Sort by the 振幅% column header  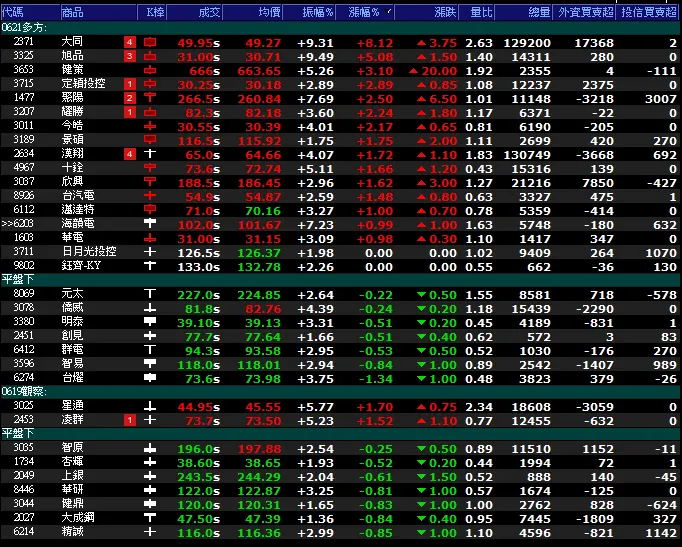pos(309,12)
